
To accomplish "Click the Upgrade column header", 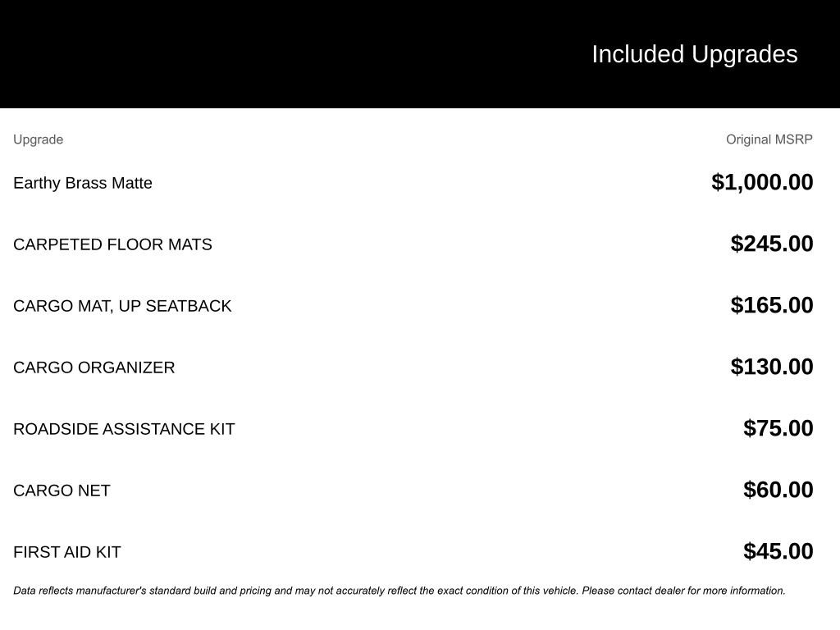I will tap(38, 139).
